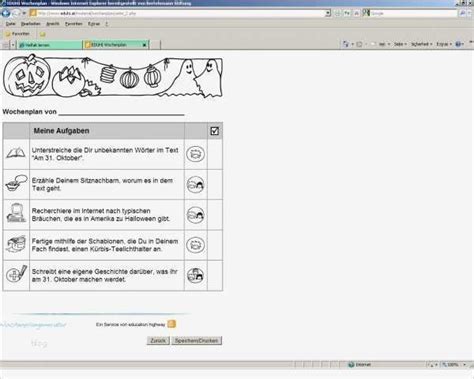Tick the done cell for Schreibt task
The height and width of the screenshot is (379, 474).
point(215,275)
